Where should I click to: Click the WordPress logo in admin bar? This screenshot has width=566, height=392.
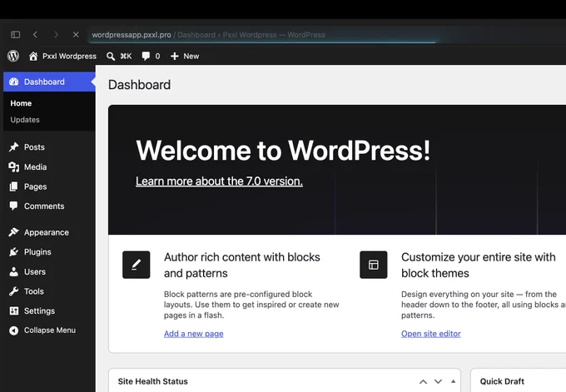click(13, 56)
